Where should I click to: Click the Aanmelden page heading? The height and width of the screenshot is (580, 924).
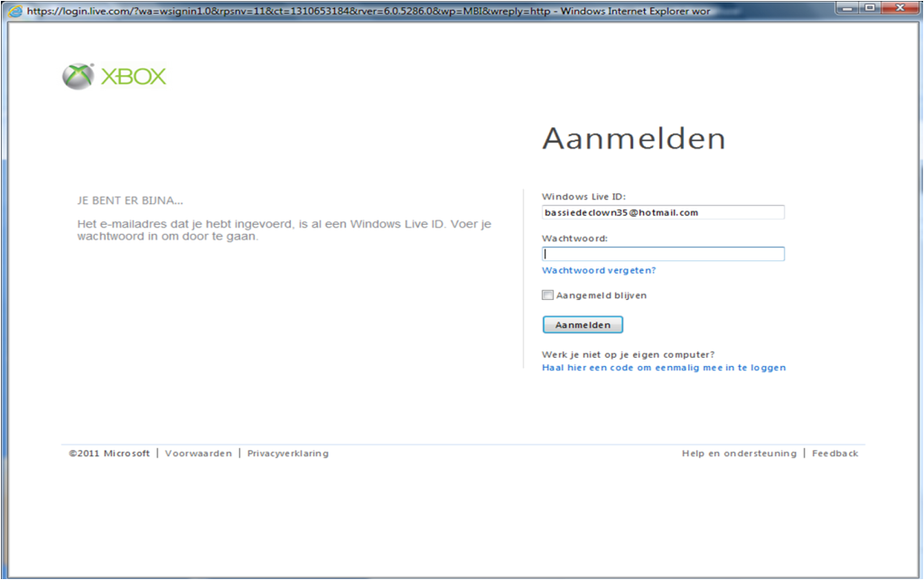[633, 138]
